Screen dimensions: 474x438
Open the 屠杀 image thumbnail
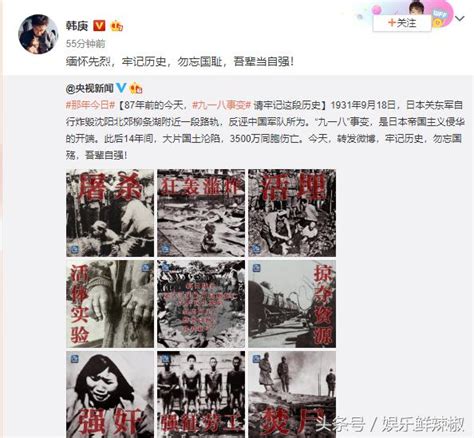point(110,213)
